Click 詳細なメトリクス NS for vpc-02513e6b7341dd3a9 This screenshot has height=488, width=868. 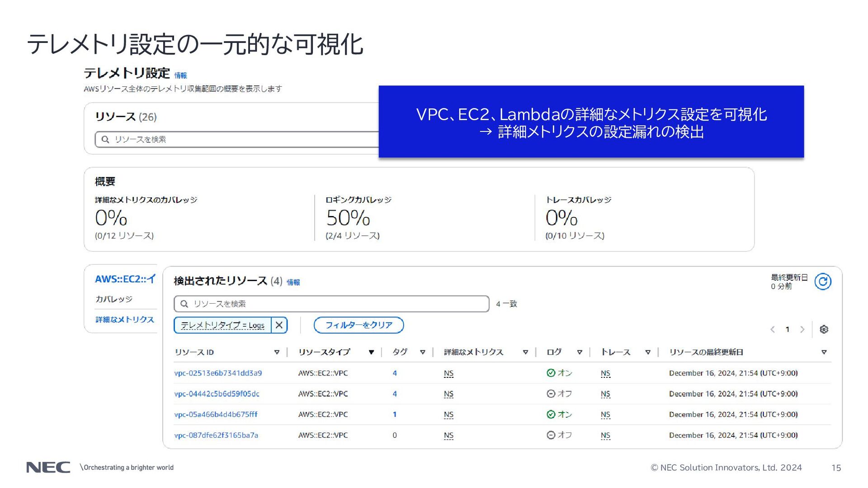click(448, 373)
